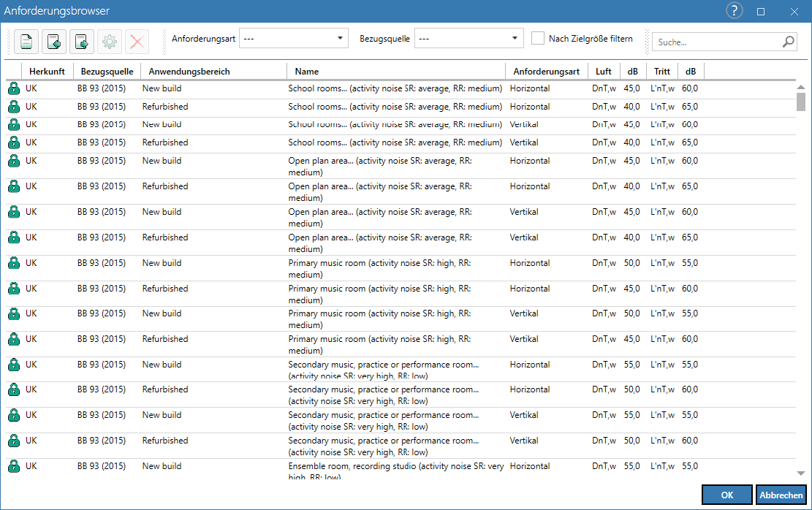Click the DnT,w cell in first School rooms row

604,88
